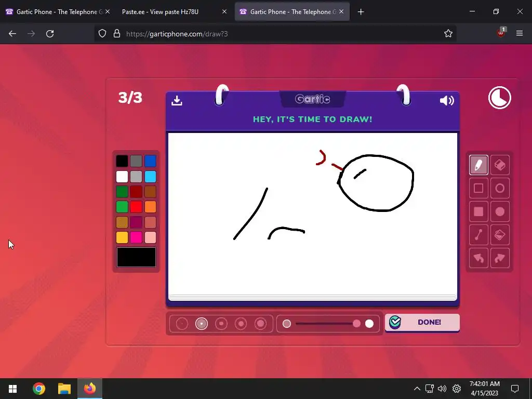
Task: Open the uBlock extension icon
Action: (501, 33)
